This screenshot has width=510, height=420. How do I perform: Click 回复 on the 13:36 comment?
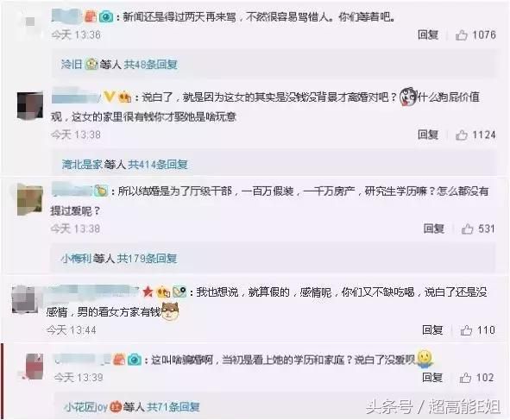pos(428,34)
